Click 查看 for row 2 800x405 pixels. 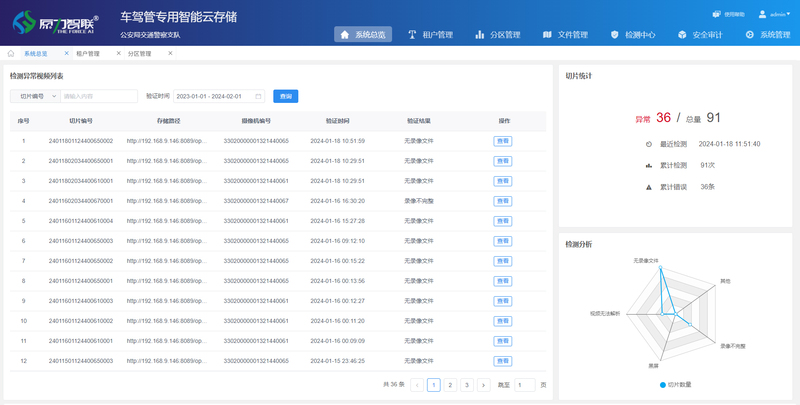click(x=503, y=161)
